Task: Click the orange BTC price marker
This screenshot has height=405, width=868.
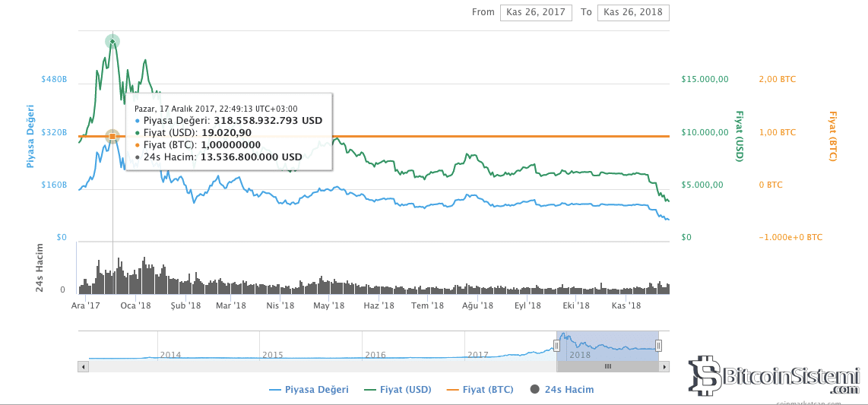Action: [112, 137]
